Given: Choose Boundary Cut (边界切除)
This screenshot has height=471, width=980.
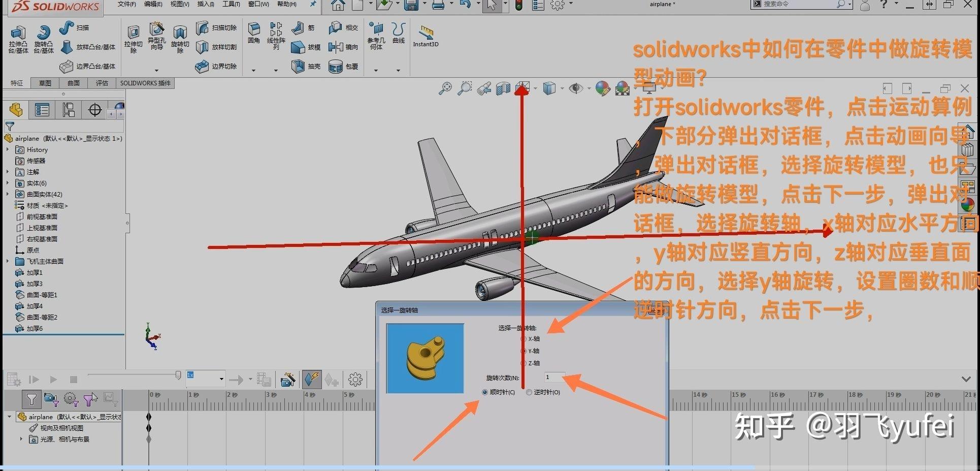Looking at the screenshot, I should pyautogui.click(x=216, y=66).
